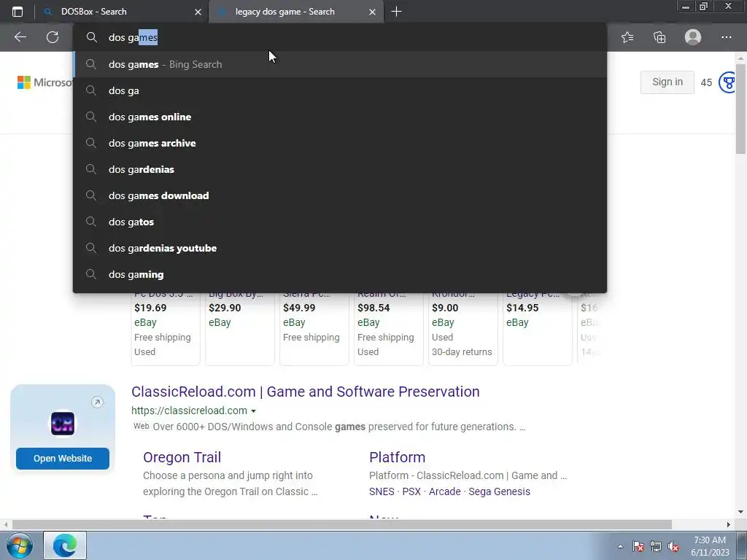Open the Oregon Trail sublink
The image size is (747, 560).
pos(182,457)
